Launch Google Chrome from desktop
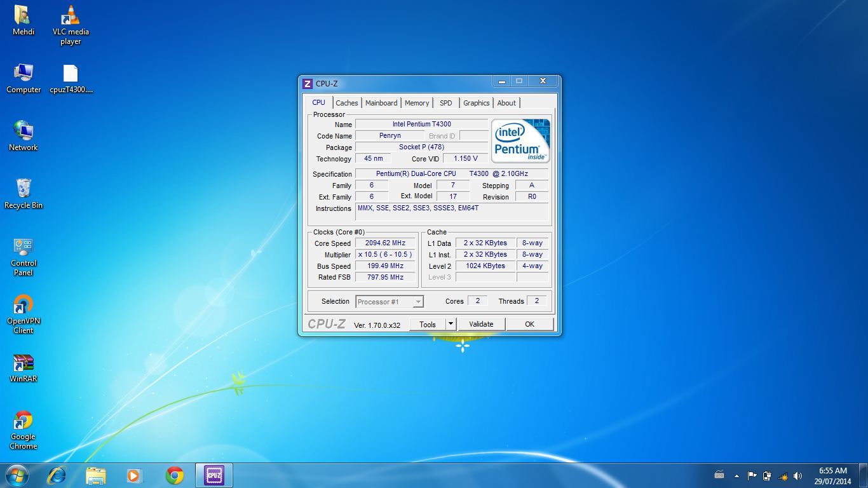 click(x=24, y=430)
